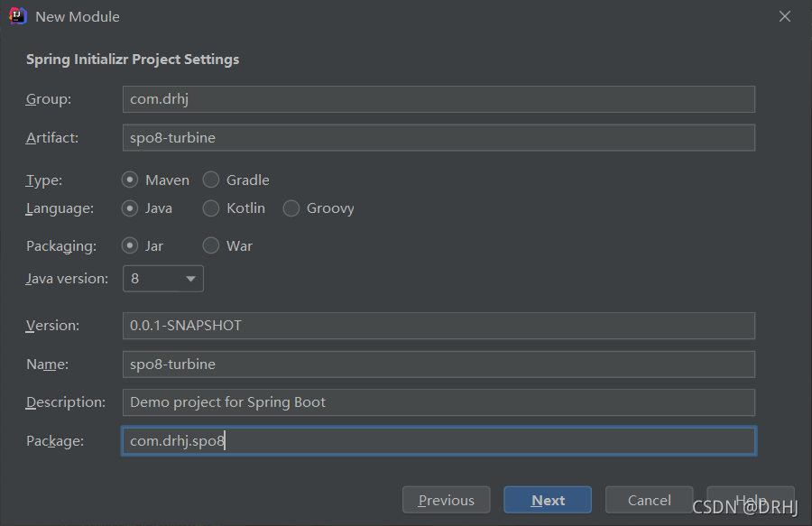Click the Version label
The width and height of the screenshot is (812, 526).
tap(53, 326)
